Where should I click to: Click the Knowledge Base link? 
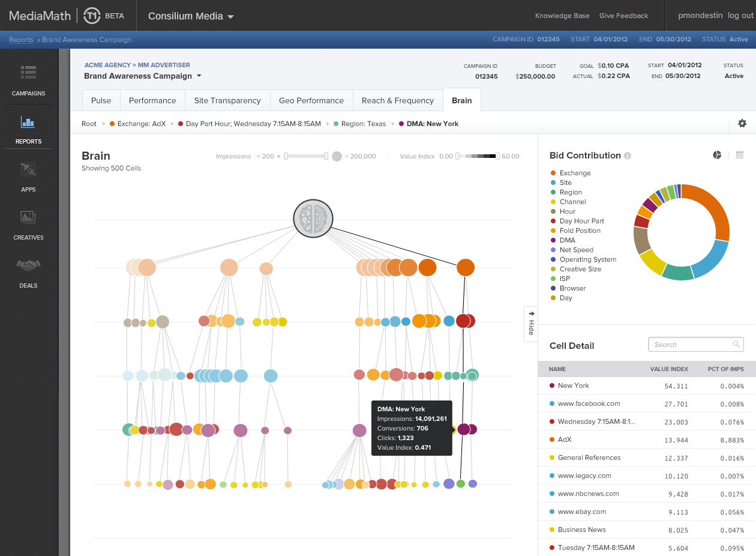[x=562, y=16]
